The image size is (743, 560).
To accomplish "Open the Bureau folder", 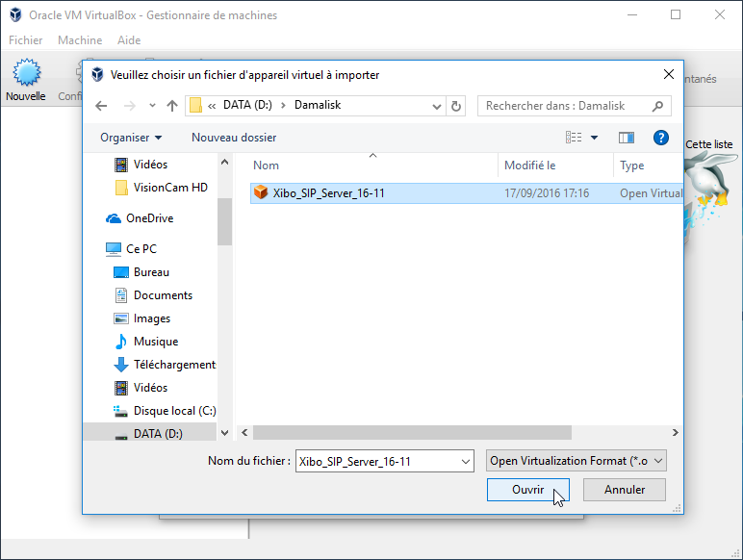I will [x=141, y=272].
